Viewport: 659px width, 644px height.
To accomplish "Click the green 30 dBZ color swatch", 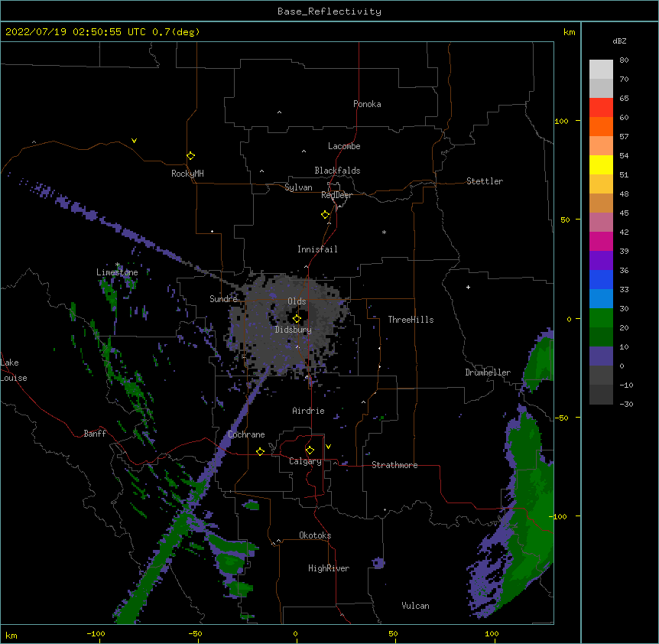I will [601, 318].
